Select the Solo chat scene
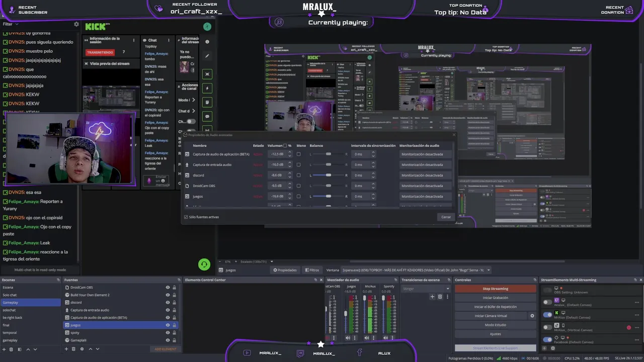The image size is (644, 362). tap(30, 295)
